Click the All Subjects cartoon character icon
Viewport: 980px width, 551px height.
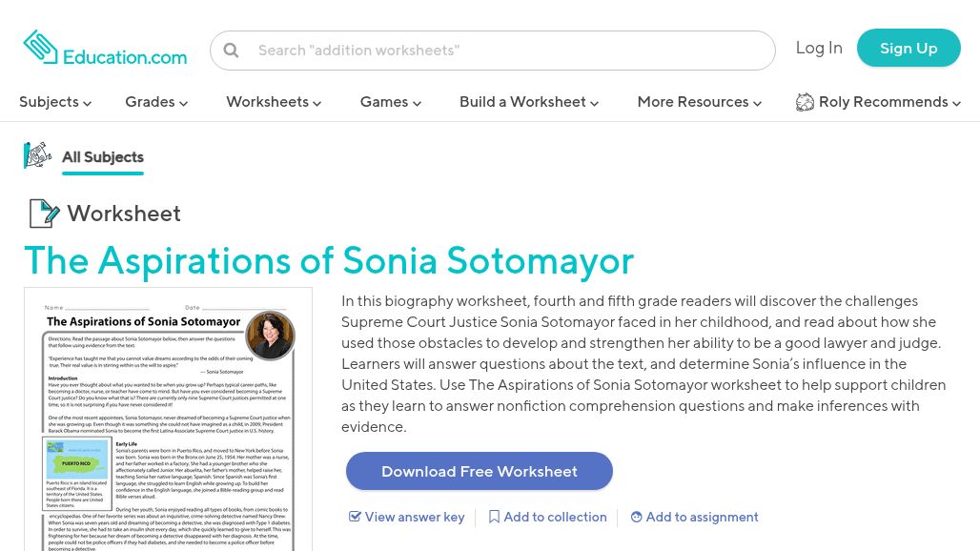(x=37, y=155)
